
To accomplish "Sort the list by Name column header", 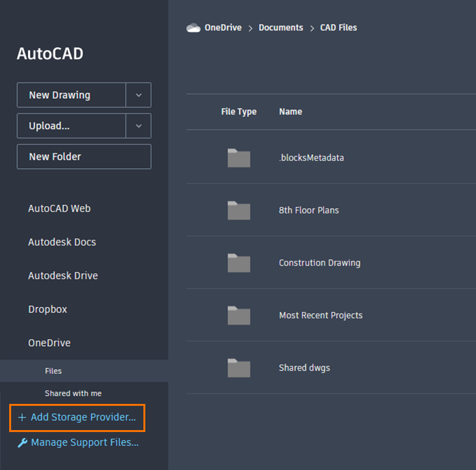I will (291, 111).
